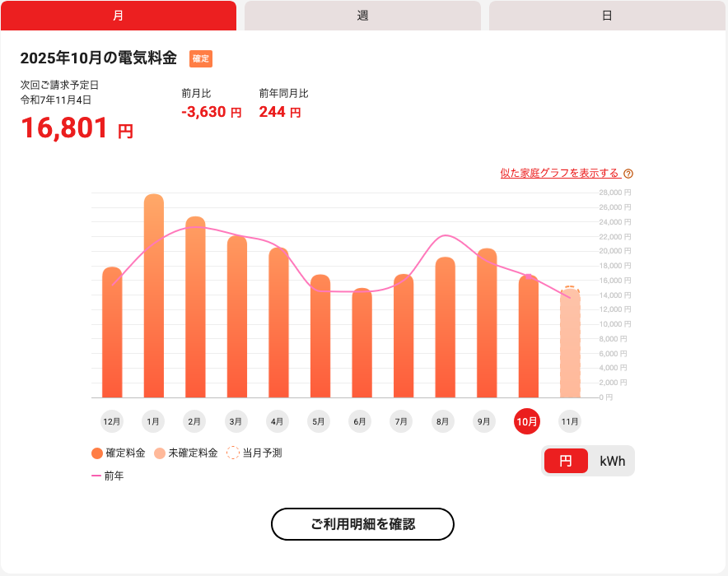Click the 当月予測 dashed legend circle
Screen dimensions: 728x576
click(x=233, y=453)
